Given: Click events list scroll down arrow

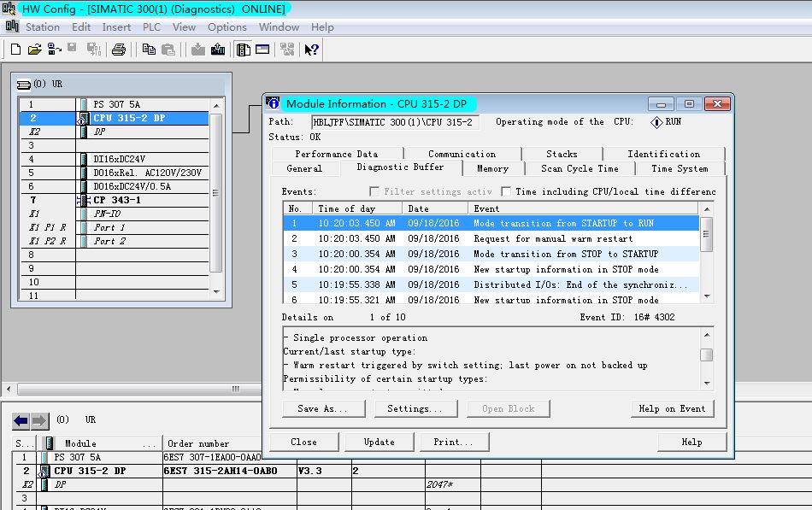Looking at the screenshot, I should (707, 296).
